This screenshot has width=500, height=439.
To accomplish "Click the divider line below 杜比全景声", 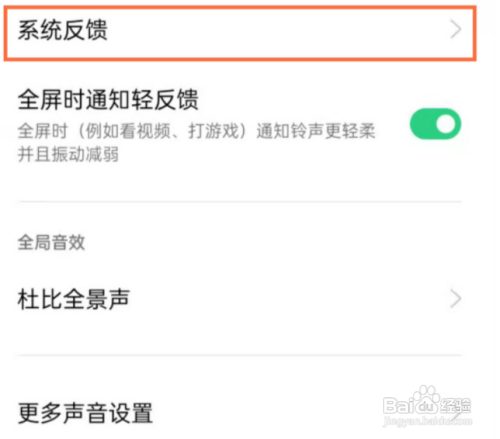I will coord(240,355).
